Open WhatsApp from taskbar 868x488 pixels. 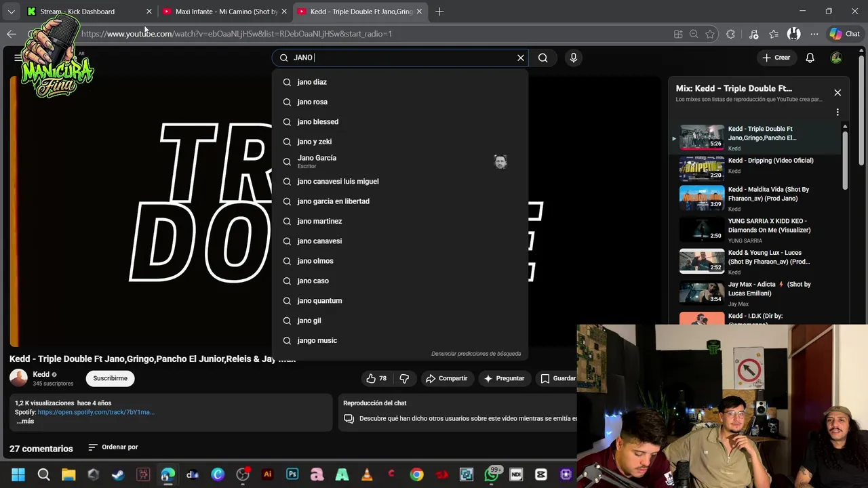click(x=492, y=474)
